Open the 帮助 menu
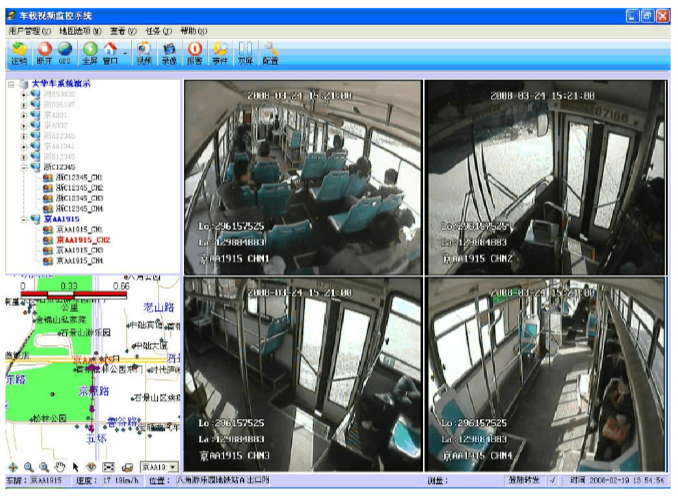678x496 pixels. pyautogui.click(x=194, y=31)
